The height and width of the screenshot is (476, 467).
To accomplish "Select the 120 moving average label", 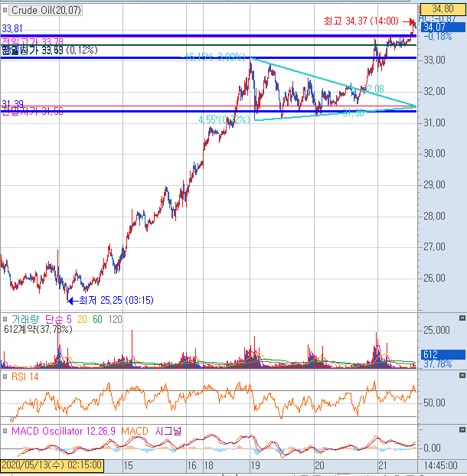I will click(x=115, y=319).
